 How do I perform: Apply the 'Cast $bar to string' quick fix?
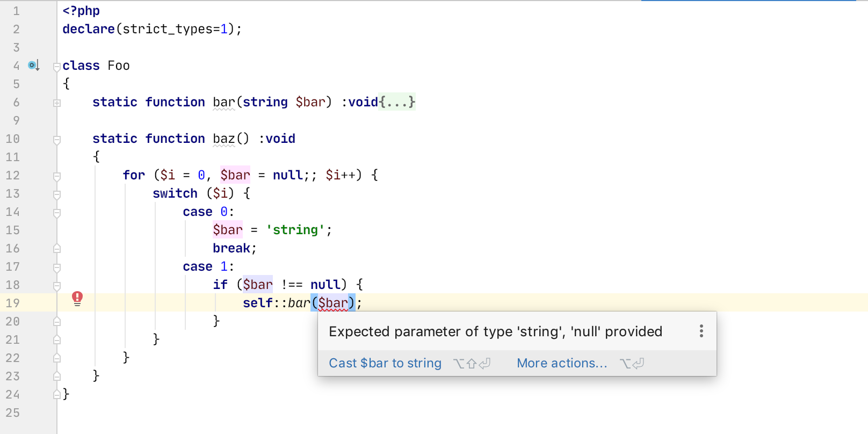(x=385, y=363)
